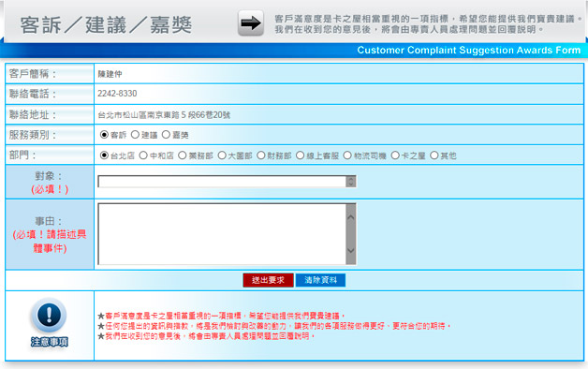This screenshot has height=369, width=588.
Task: Click the 部門 label
Action: (22, 155)
